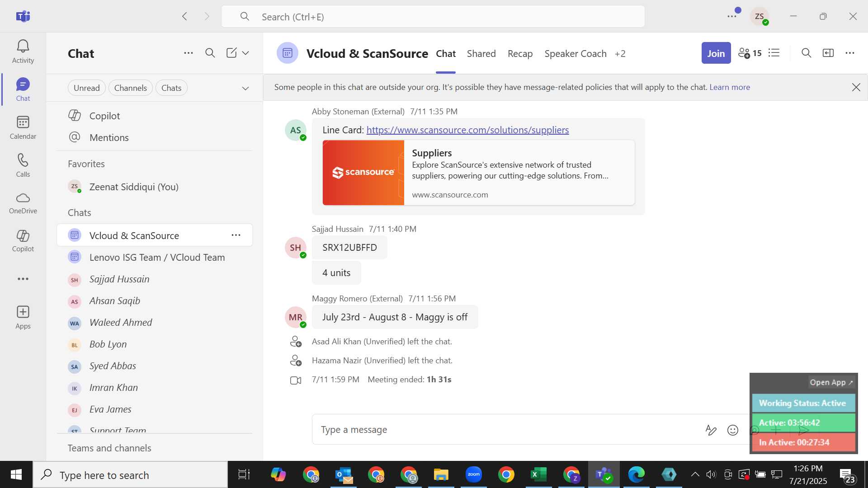Open the Suppliers link preview card
This screenshot has height=488, width=868.
479,173
